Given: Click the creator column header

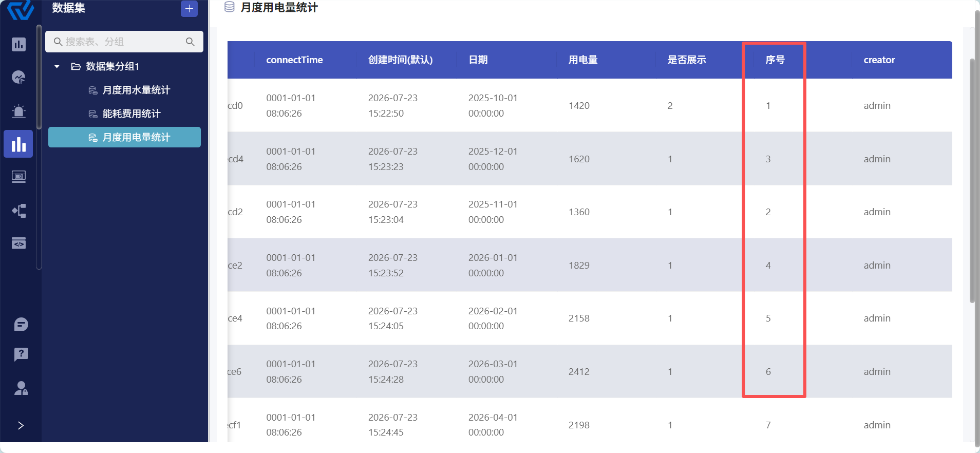Looking at the screenshot, I should pos(879,60).
